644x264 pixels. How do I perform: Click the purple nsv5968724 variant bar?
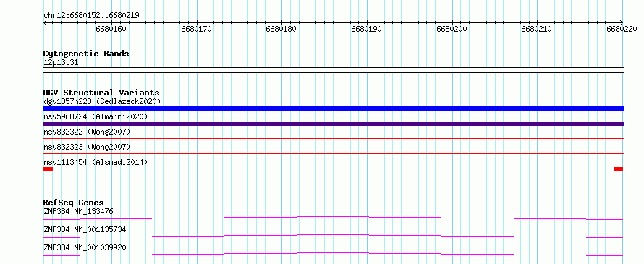click(x=333, y=124)
